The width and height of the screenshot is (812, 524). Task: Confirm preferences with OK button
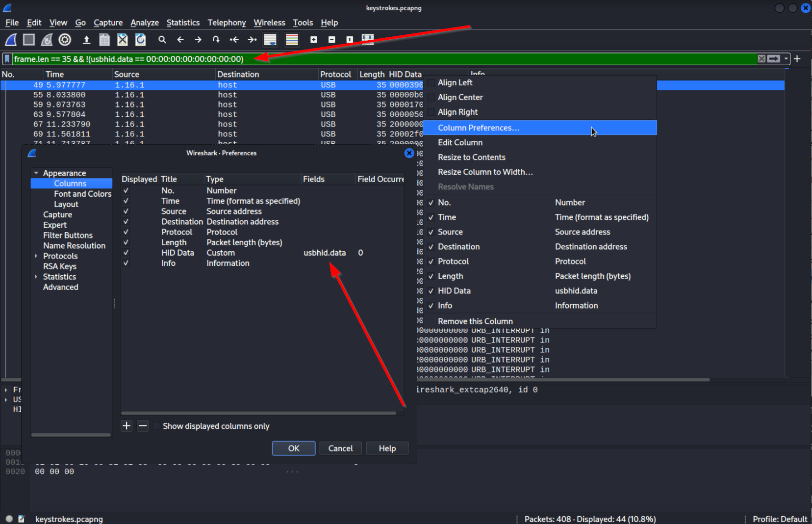pyautogui.click(x=294, y=448)
